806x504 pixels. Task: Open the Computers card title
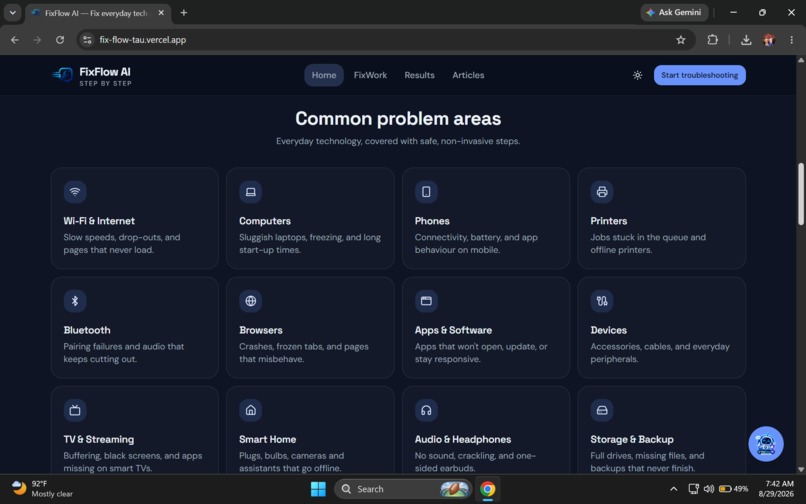pyautogui.click(x=265, y=221)
